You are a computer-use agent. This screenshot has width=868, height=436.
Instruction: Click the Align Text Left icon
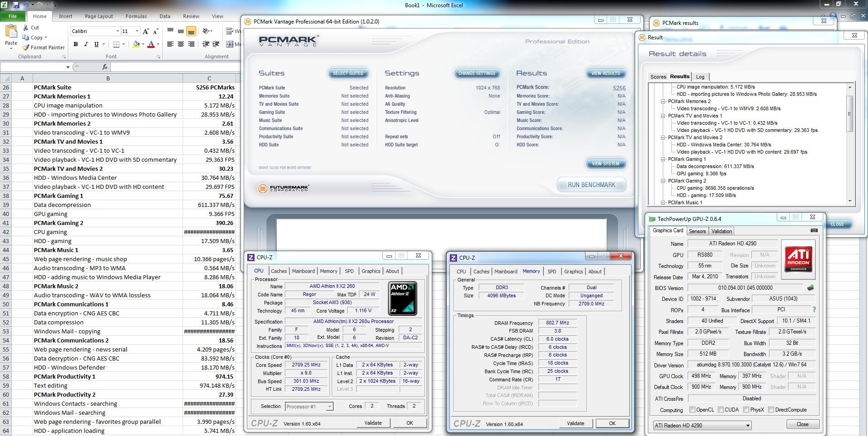coord(170,44)
